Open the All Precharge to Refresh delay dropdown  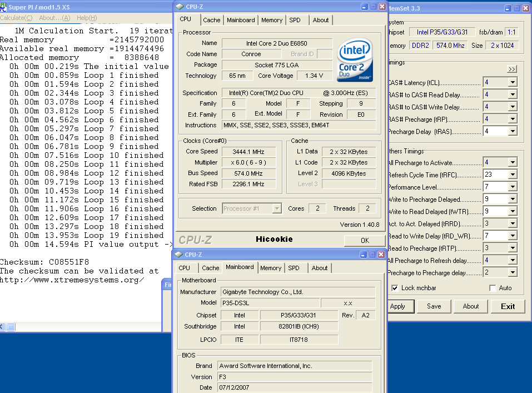pos(513,260)
